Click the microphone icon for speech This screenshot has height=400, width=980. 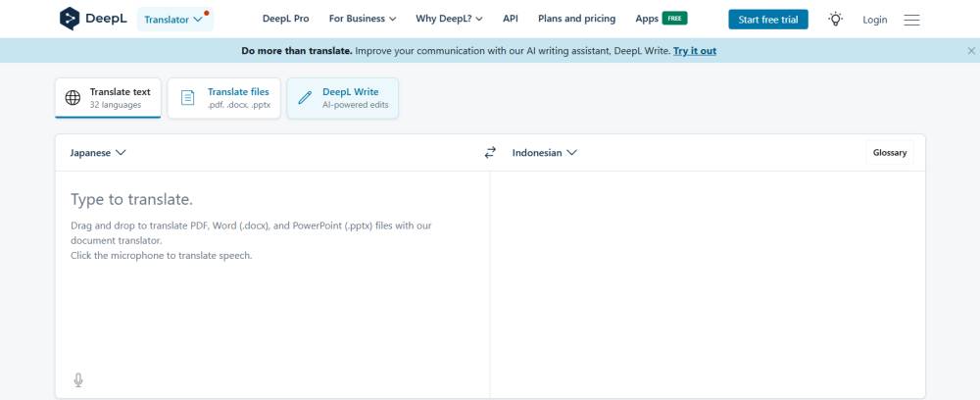click(78, 380)
